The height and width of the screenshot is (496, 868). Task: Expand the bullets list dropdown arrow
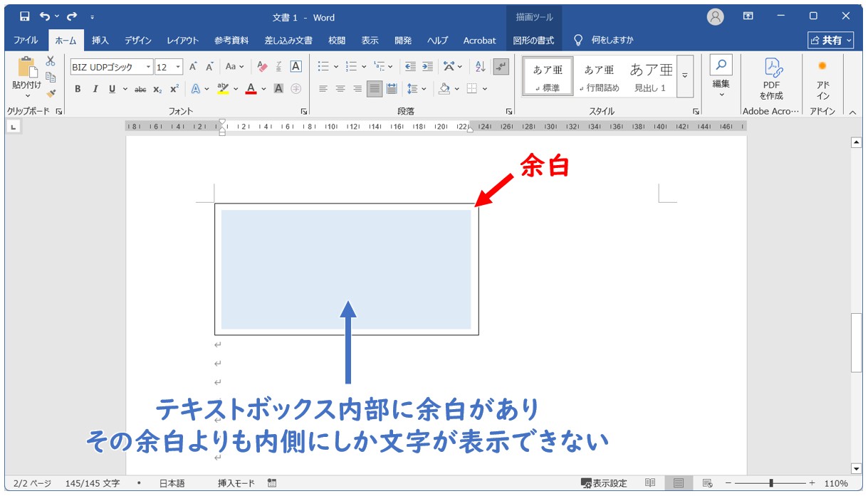pos(336,67)
